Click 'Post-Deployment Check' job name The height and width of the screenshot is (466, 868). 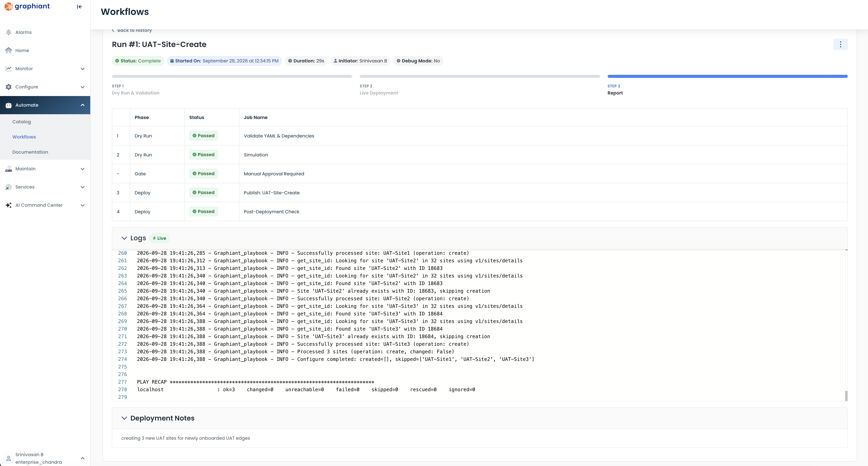(271, 212)
